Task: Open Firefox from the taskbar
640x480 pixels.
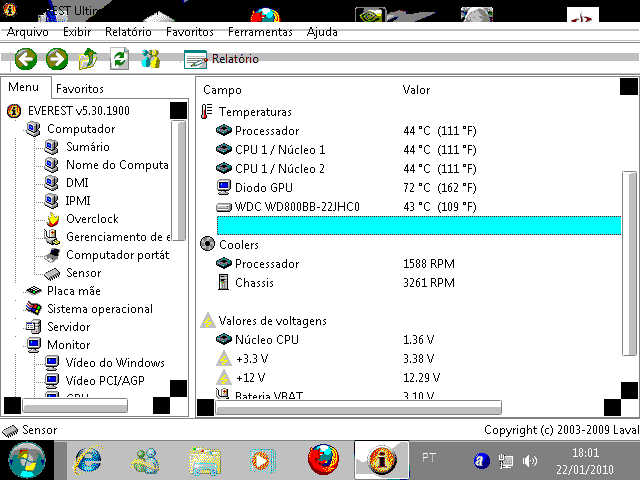Action: point(323,460)
